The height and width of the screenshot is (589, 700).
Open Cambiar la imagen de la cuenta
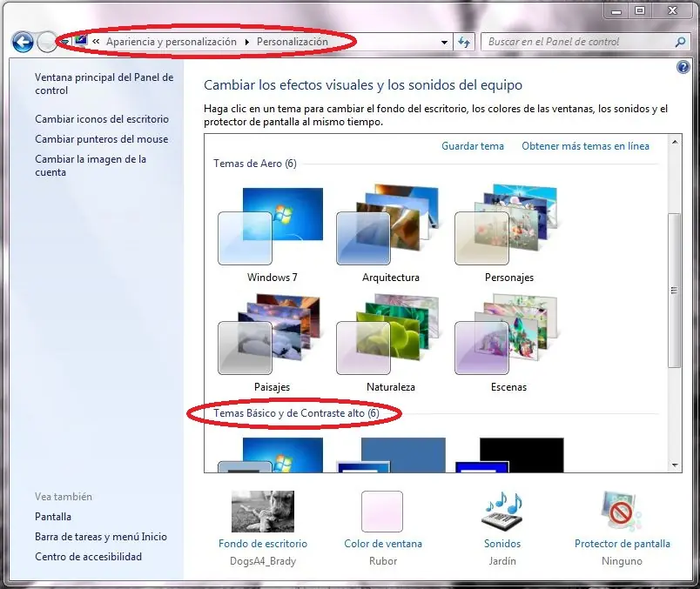pos(91,165)
